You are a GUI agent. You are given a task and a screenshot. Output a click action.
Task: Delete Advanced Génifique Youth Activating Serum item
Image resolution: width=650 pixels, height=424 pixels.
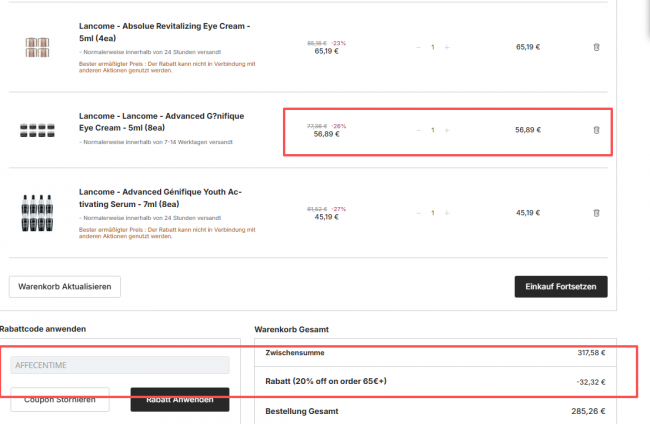pos(596,213)
